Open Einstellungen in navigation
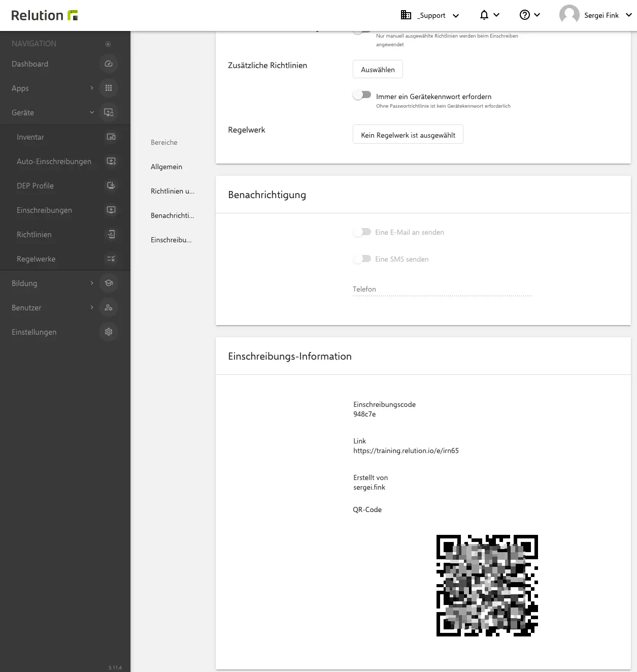The height and width of the screenshot is (672, 637). [x=34, y=332]
